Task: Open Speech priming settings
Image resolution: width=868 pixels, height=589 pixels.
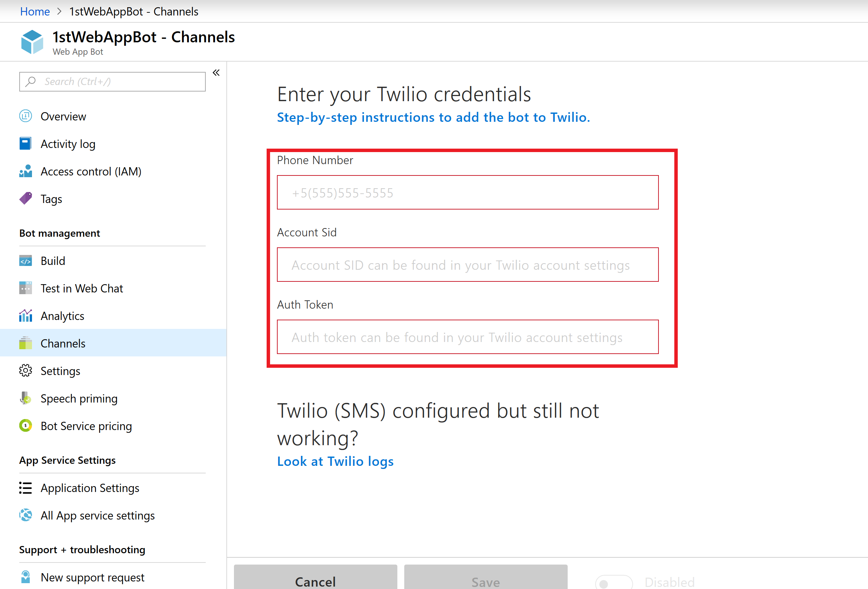Action: point(79,399)
